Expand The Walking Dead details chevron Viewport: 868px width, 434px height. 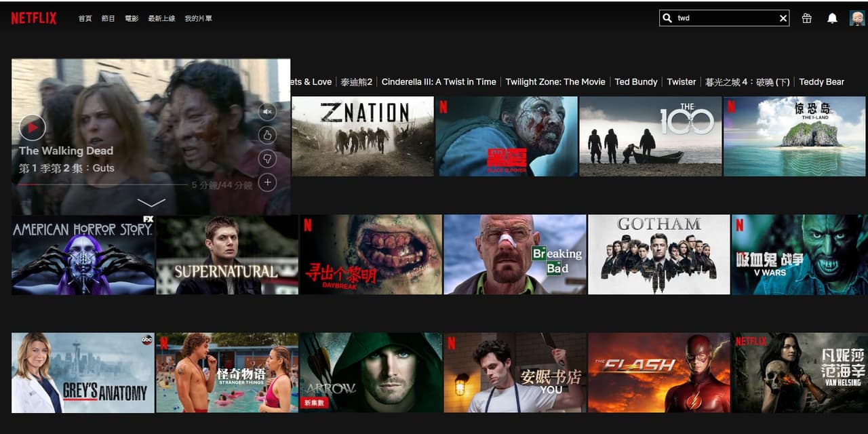(x=151, y=202)
